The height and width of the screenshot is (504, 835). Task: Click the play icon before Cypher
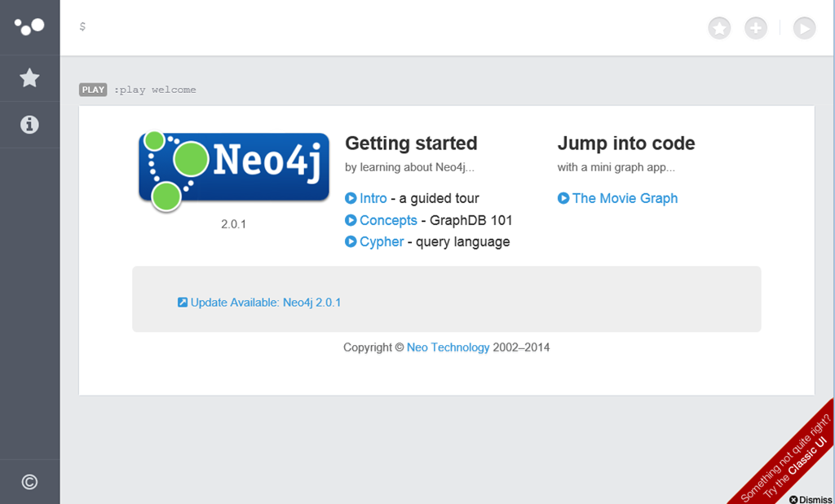coord(351,241)
